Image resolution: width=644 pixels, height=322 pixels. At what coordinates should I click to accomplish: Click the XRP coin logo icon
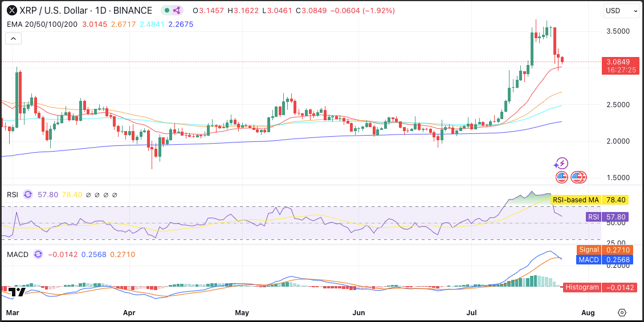click(x=13, y=10)
